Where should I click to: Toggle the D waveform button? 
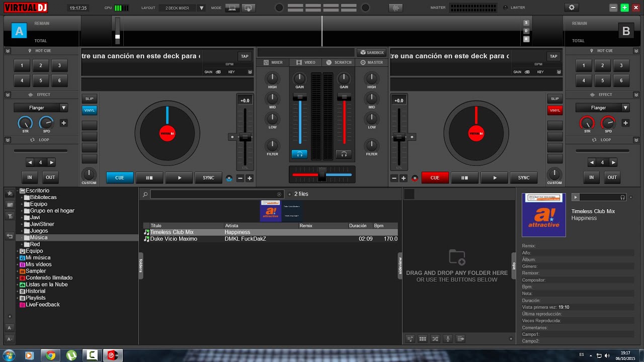pyautogui.click(x=526, y=31)
